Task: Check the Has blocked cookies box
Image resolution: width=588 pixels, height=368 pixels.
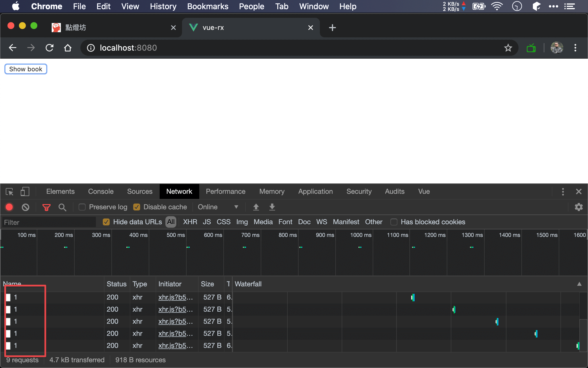Action: (394, 222)
